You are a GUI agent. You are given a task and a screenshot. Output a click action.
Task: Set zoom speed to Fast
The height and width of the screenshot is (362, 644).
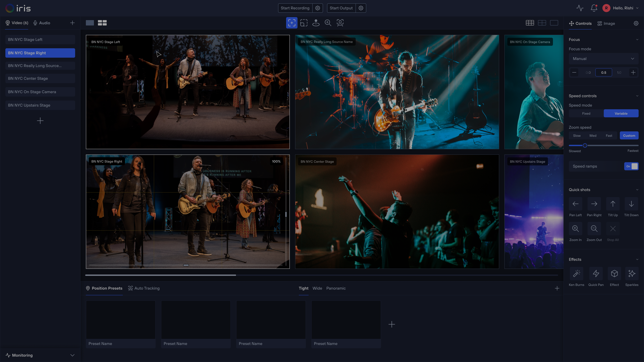609,135
